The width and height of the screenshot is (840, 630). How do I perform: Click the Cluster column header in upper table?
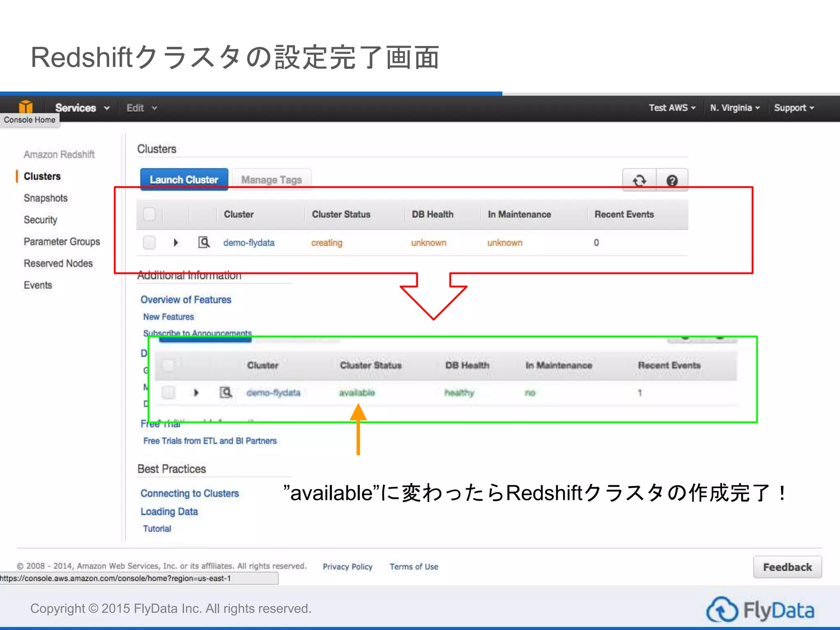[239, 214]
